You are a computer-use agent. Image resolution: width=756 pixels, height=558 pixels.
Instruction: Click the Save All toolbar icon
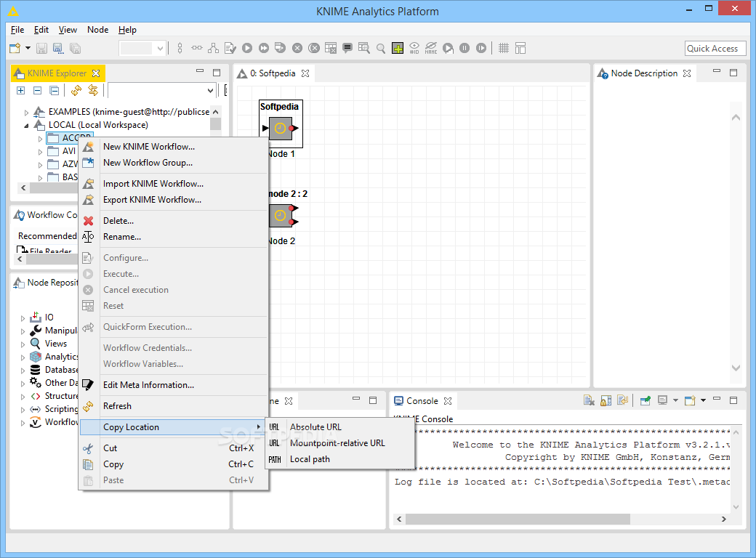coord(75,48)
